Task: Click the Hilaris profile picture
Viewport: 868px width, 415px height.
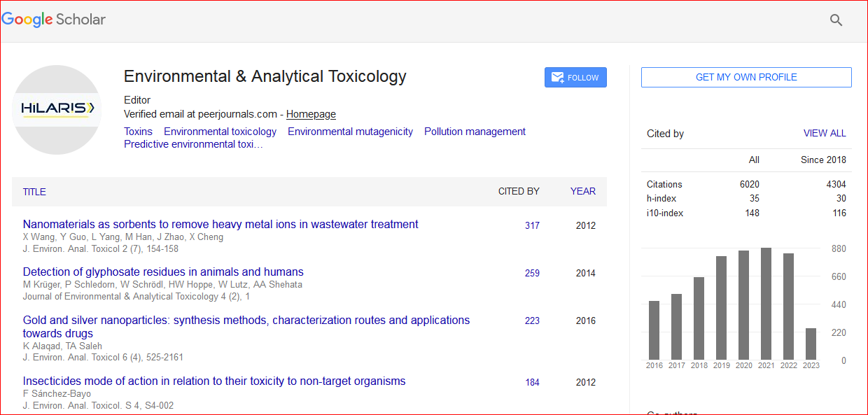Action: 57,109
